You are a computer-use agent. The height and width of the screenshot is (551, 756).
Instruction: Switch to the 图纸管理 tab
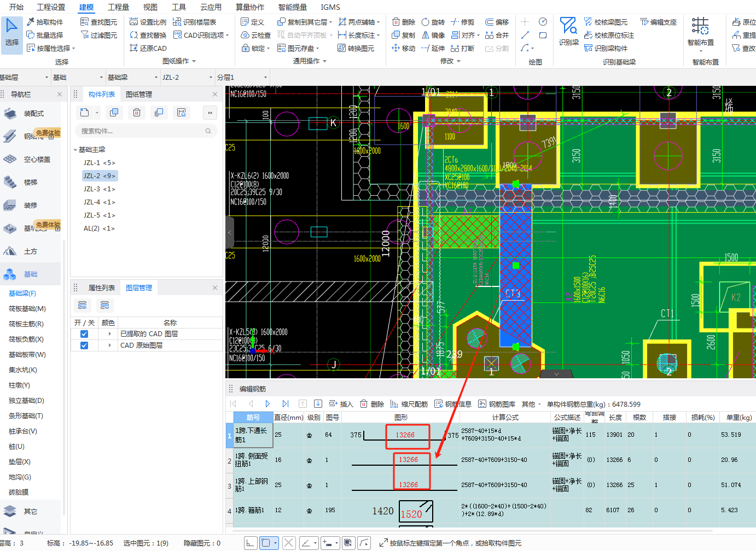[x=139, y=94]
